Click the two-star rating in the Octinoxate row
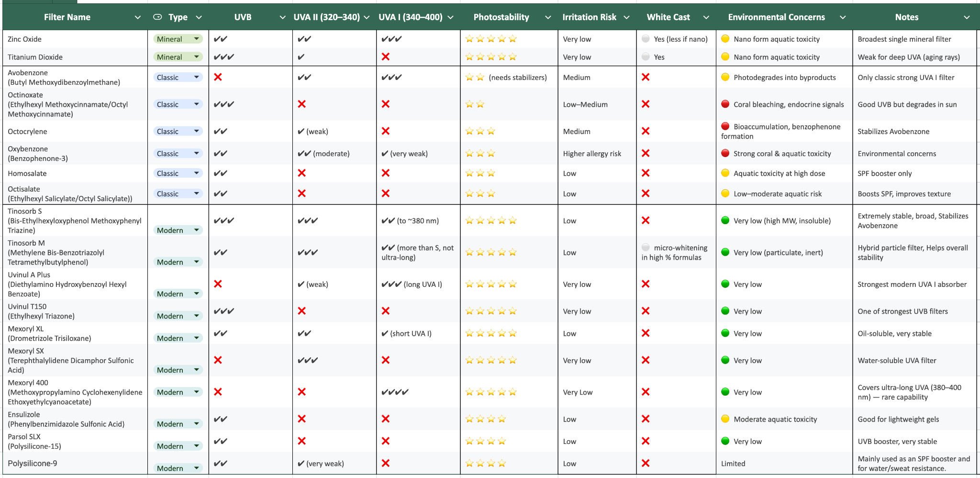980x478 pixels. click(x=475, y=104)
